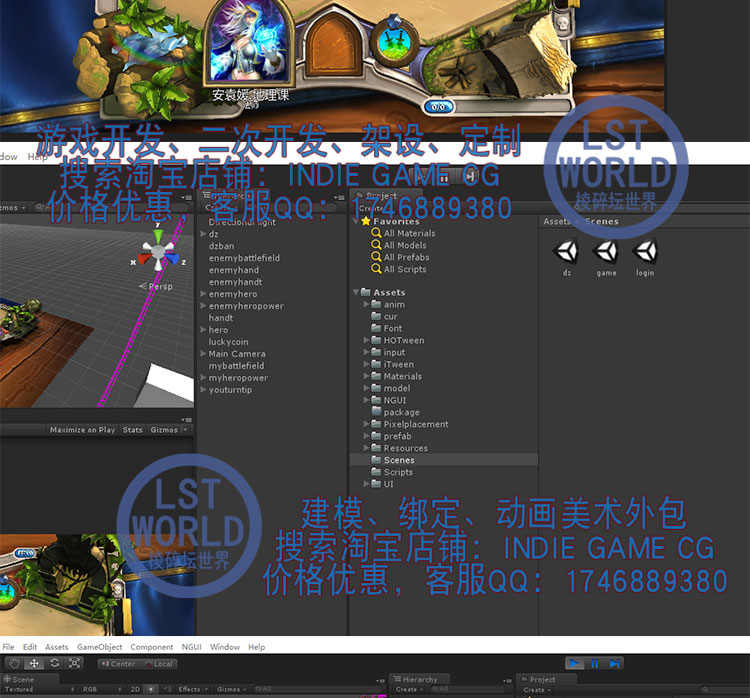
Task: Expand the NGUI folder
Action: pos(366,400)
